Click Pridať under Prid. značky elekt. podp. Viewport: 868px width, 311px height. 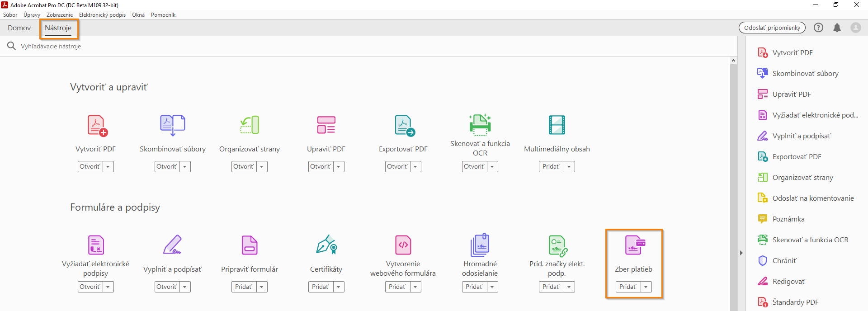[x=552, y=287]
